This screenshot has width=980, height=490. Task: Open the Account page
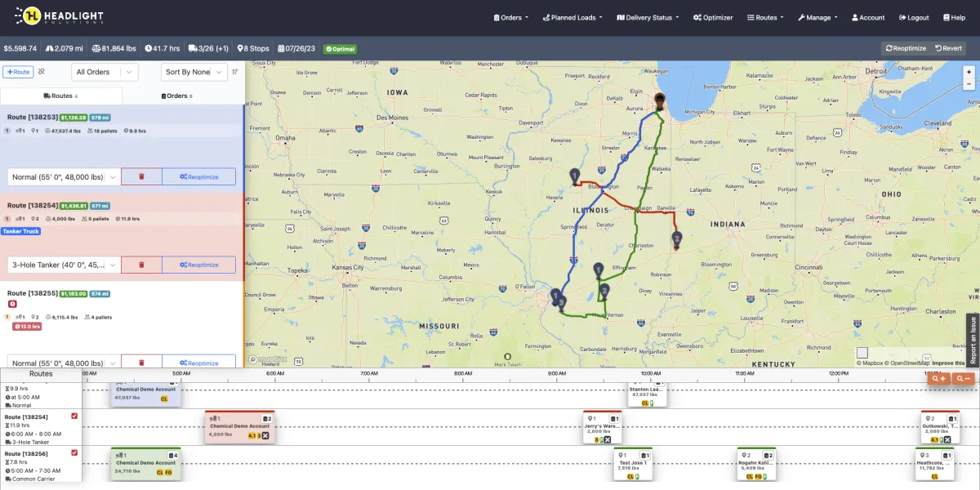coord(867,17)
